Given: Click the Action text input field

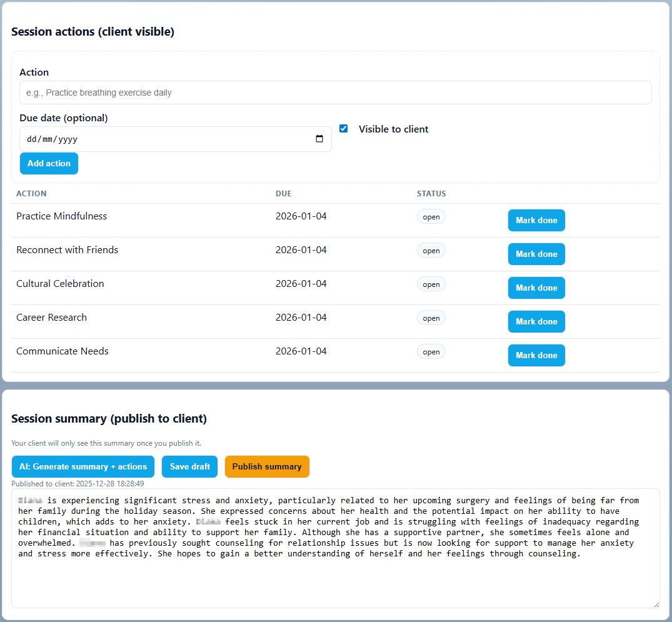Looking at the screenshot, I should pos(335,93).
